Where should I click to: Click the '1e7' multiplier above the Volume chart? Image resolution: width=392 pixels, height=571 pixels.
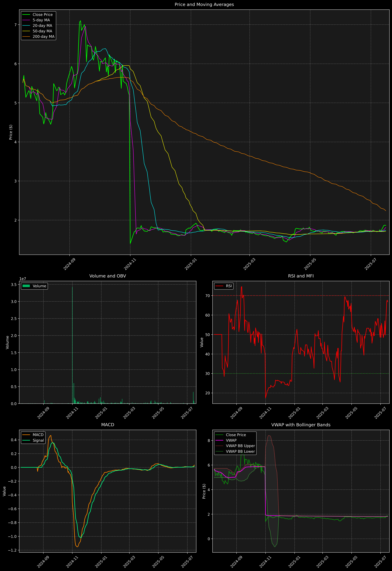coord(23,279)
